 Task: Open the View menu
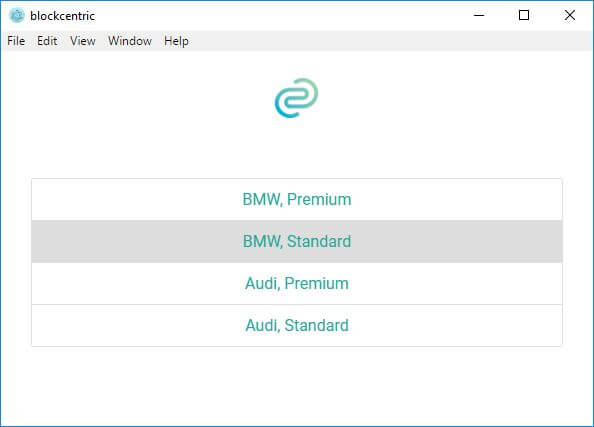[x=83, y=41]
